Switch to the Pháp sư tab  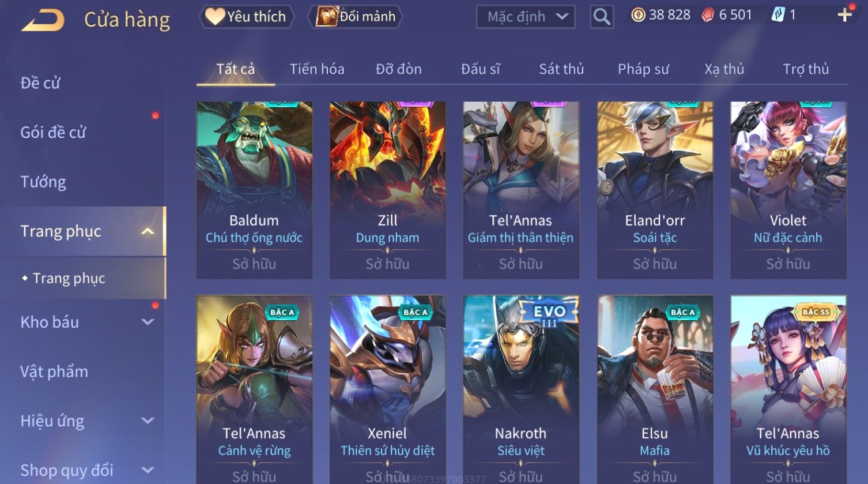click(643, 69)
